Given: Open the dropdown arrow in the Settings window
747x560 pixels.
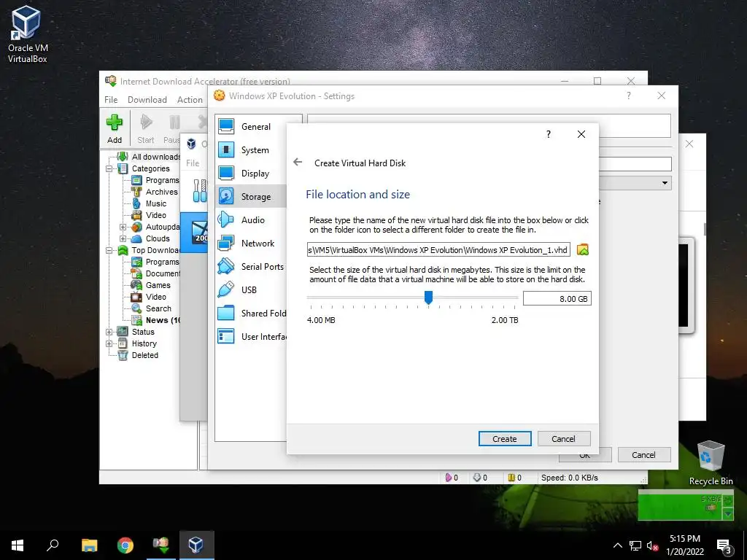Looking at the screenshot, I should point(665,183).
